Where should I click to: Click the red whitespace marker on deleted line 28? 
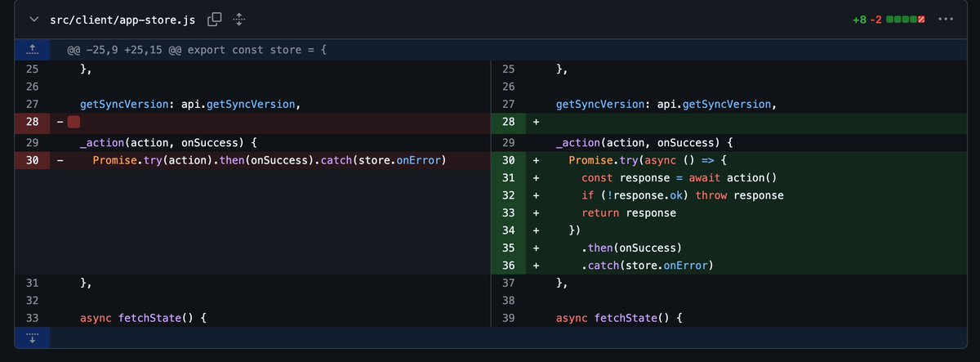click(73, 122)
